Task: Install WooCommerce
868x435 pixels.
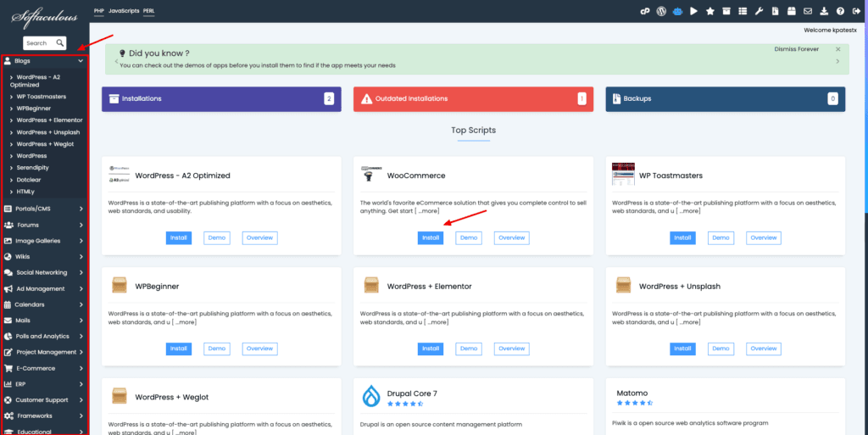Action: click(x=431, y=238)
